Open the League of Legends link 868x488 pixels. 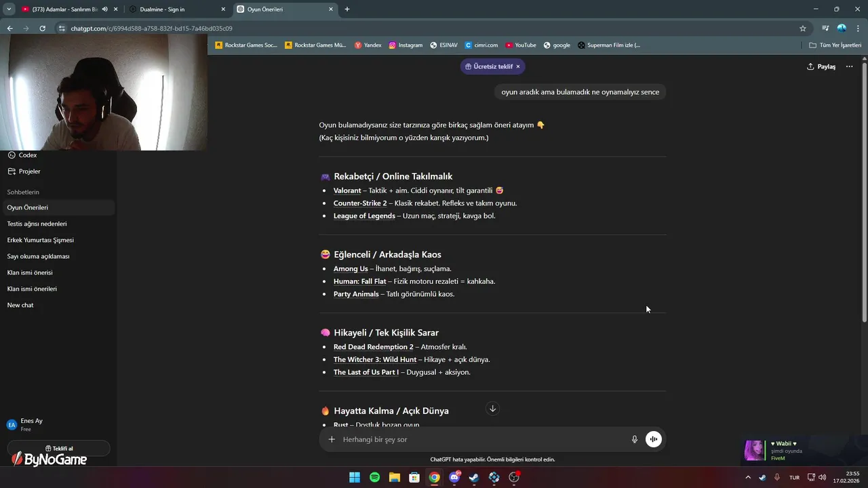(364, 216)
